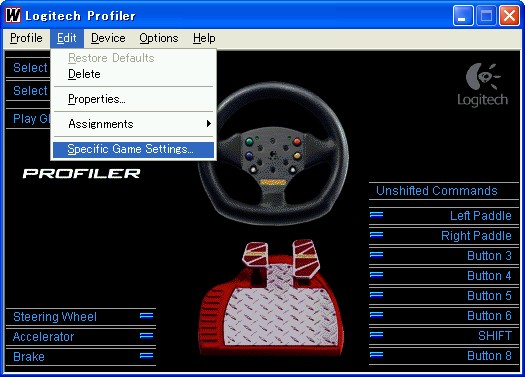This screenshot has height=377, width=525.
Task: Click the Unshifted Commands header
Action: pos(437,191)
